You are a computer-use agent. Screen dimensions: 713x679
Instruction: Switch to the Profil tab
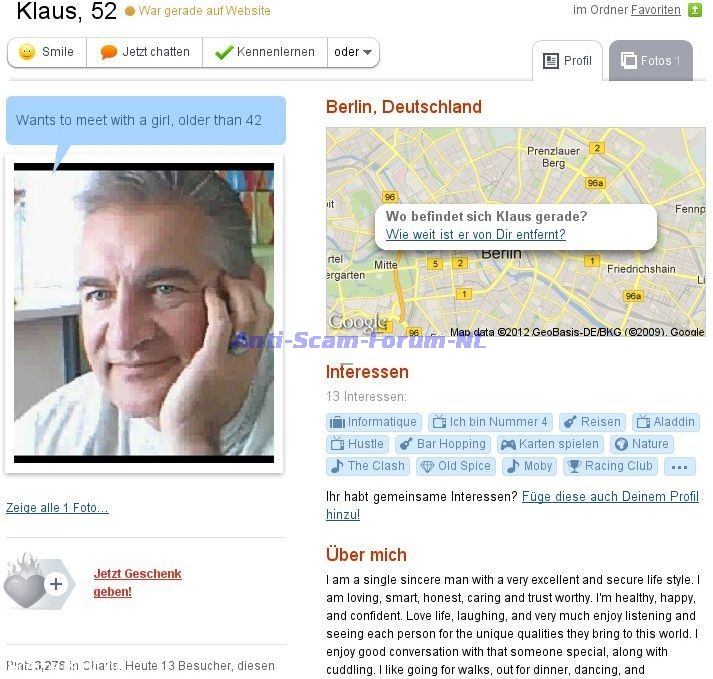567,61
